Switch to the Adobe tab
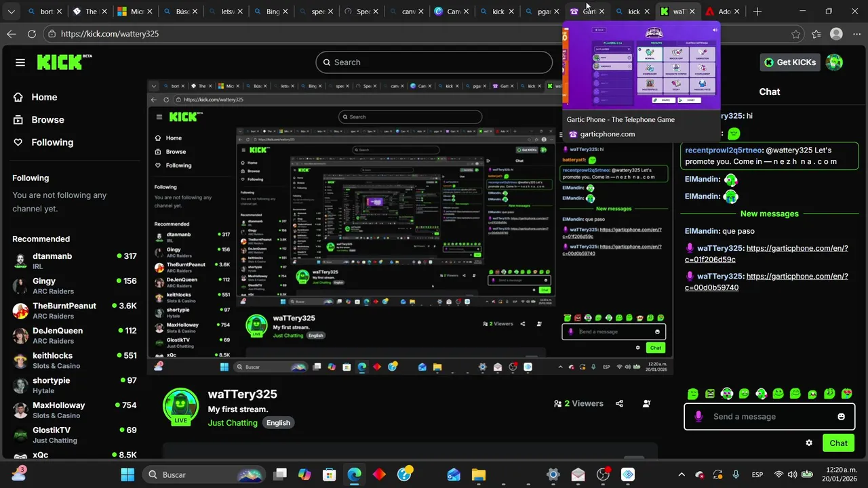Viewport: 868px width, 488px height. 724,12
